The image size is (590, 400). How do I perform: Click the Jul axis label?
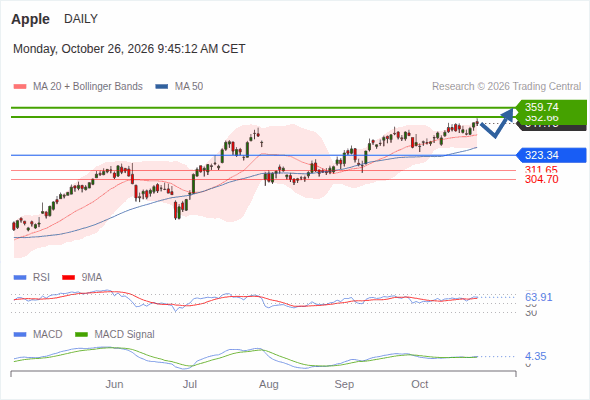(190, 384)
